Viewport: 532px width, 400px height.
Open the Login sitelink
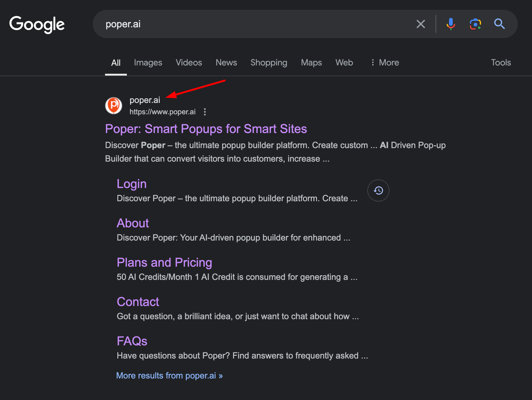131,183
